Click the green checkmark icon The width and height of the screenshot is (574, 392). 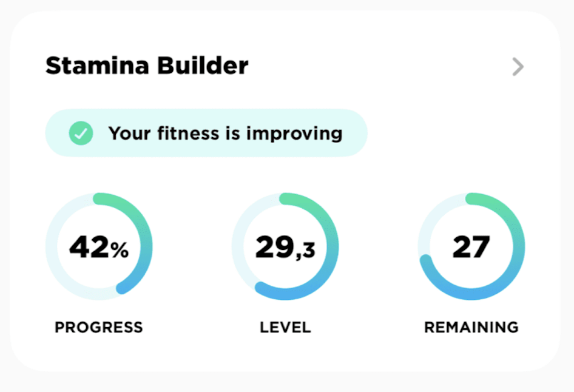click(x=81, y=133)
